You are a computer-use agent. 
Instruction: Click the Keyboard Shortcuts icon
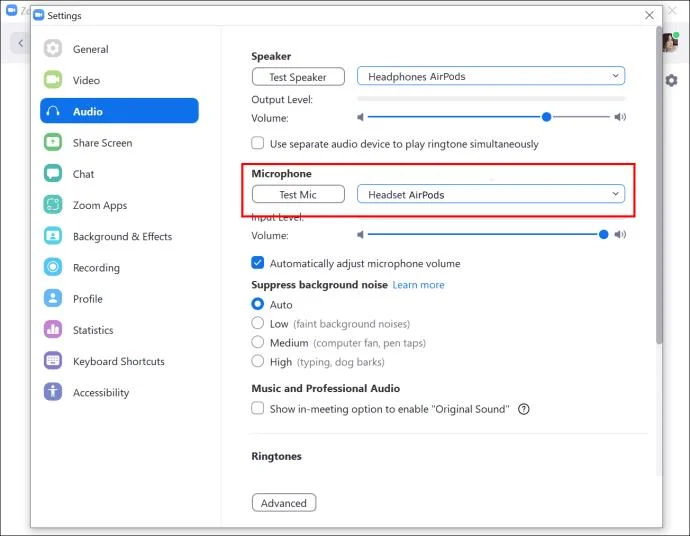(53, 361)
